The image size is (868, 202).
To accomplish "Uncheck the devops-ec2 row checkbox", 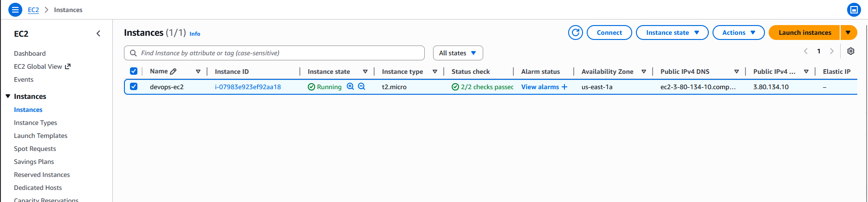I will 134,86.
